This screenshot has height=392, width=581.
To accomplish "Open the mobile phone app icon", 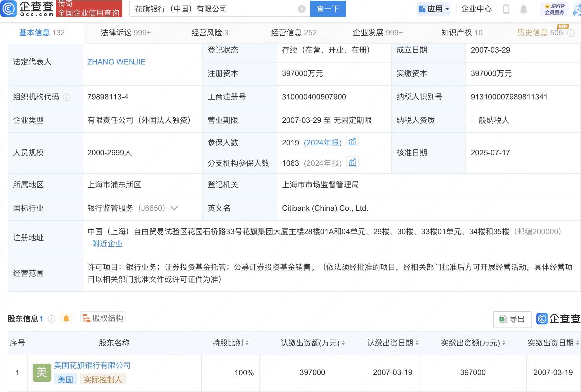I will 506,9.
